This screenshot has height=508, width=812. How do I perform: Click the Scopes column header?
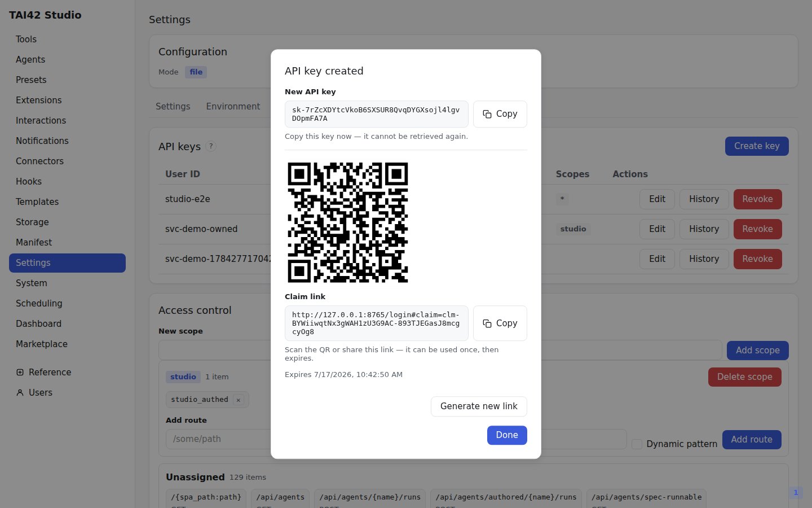[572, 174]
